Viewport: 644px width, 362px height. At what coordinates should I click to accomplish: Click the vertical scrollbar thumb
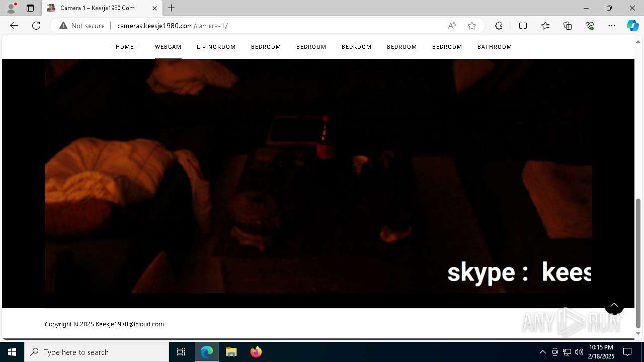pos(638,263)
